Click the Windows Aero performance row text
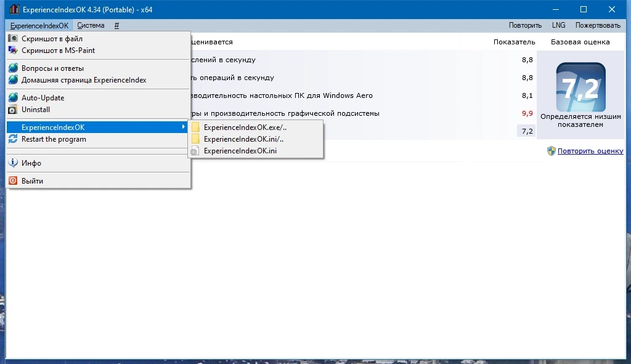 [x=282, y=95]
